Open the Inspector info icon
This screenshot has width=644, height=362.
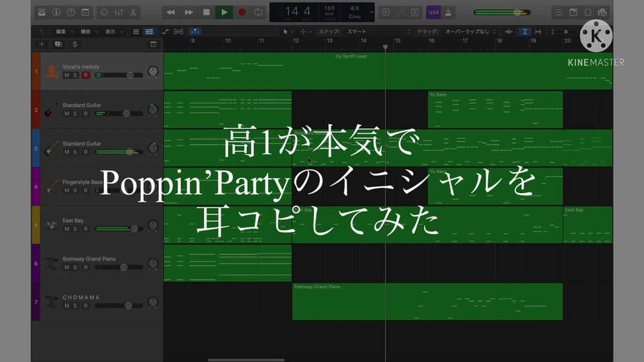[56, 12]
